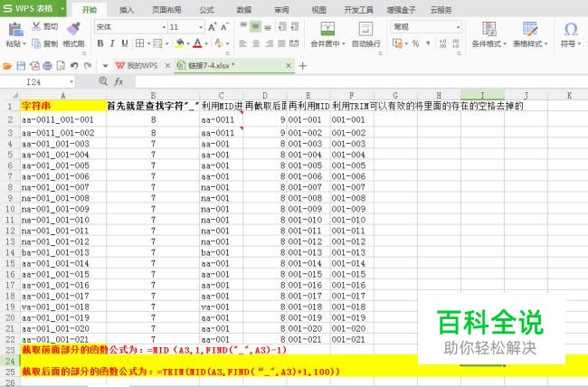Click the Paste (粘贴) clipboard icon
This screenshot has width=588, height=387.
(x=15, y=29)
